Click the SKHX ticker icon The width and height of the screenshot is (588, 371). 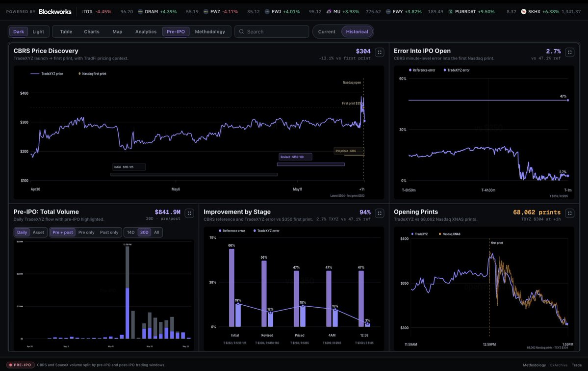pyautogui.click(x=523, y=12)
